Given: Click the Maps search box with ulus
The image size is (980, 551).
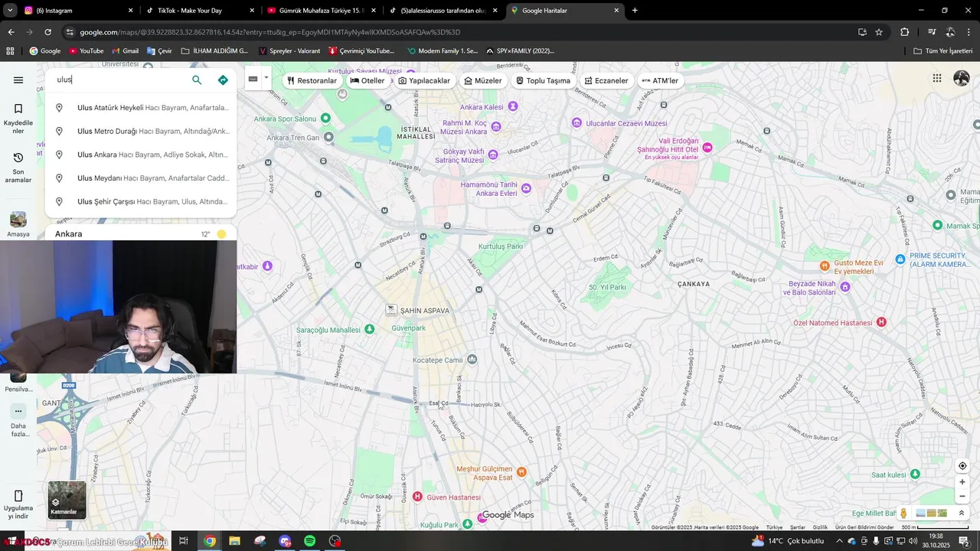Looking at the screenshot, I should 119,80.
